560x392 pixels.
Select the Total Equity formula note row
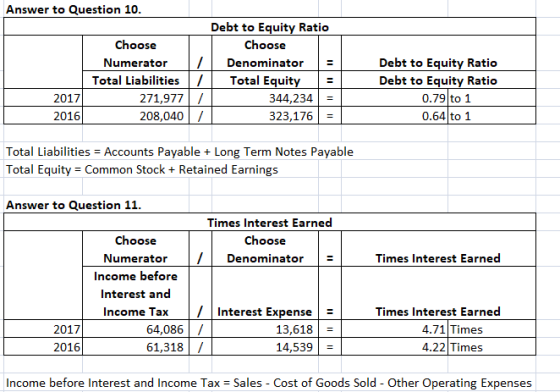pyautogui.click(x=142, y=170)
